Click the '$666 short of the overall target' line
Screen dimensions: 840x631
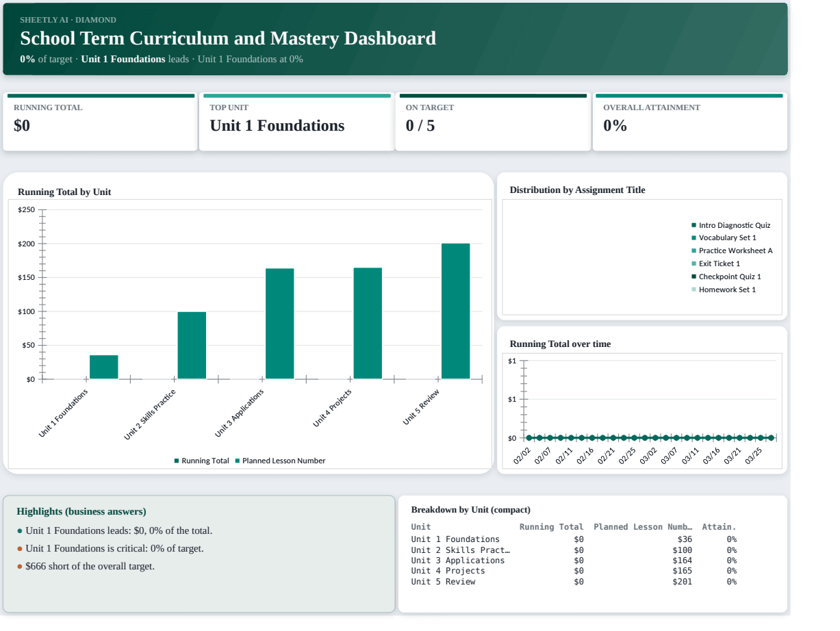point(86,567)
